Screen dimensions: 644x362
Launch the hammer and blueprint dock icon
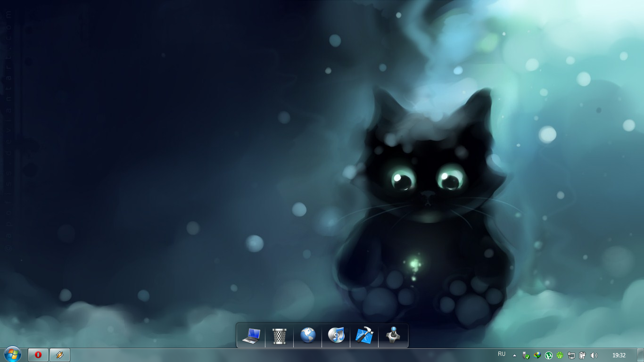coord(364,336)
